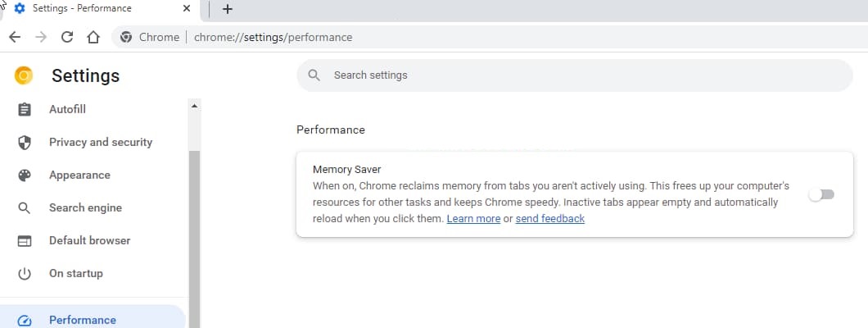Follow the Learn more link
The width and height of the screenshot is (868, 328).
point(473,218)
